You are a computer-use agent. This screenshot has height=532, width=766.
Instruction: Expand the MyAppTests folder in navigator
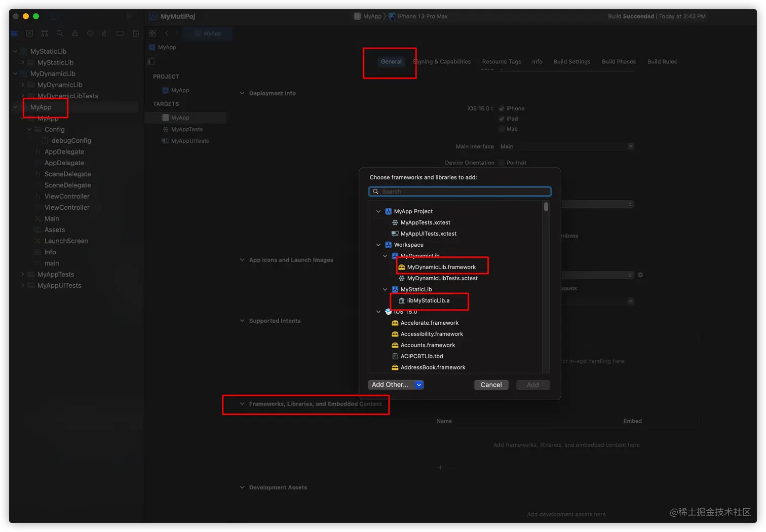pyautogui.click(x=23, y=274)
